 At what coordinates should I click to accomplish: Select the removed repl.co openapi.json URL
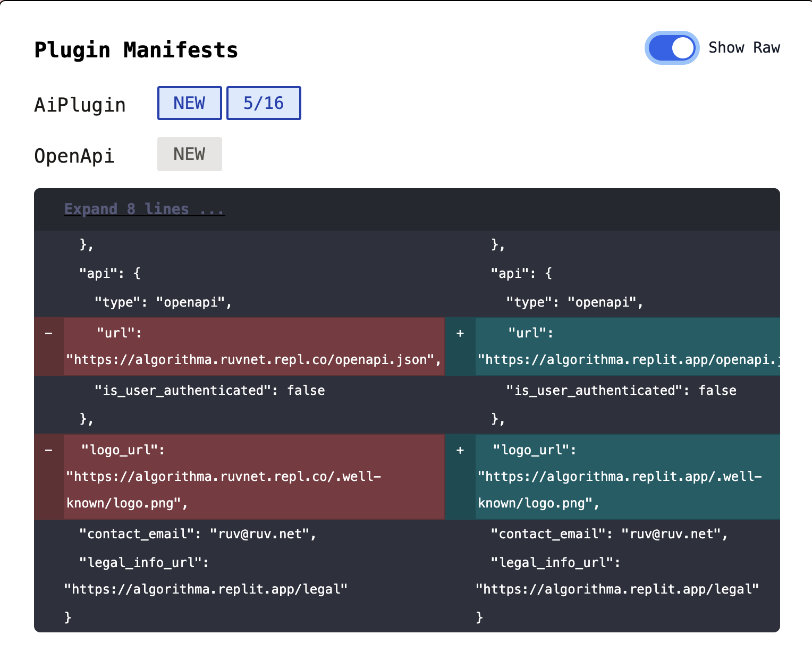pyautogui.click(x=253, y=360)
